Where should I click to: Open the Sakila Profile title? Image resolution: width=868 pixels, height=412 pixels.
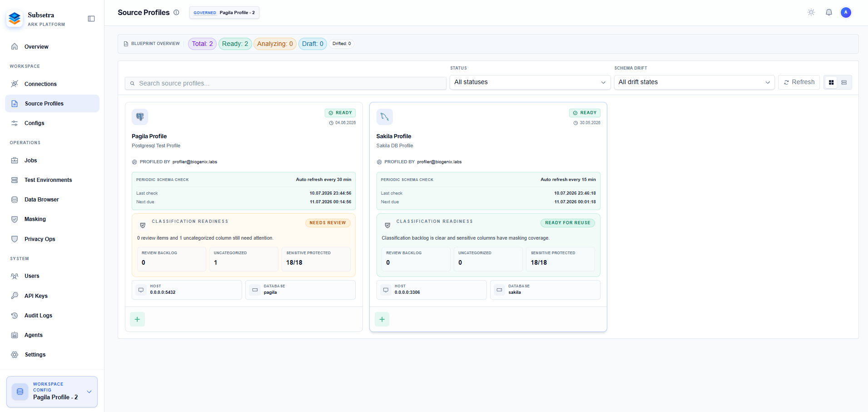coord(394,136)
